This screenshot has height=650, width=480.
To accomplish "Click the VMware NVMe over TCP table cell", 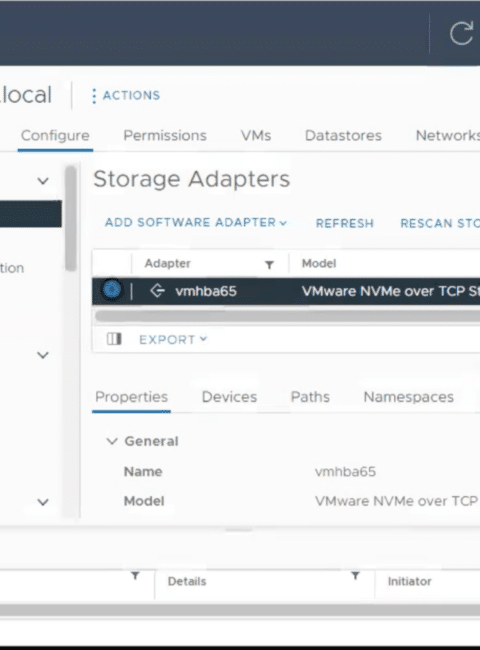I will click(390, 291).
